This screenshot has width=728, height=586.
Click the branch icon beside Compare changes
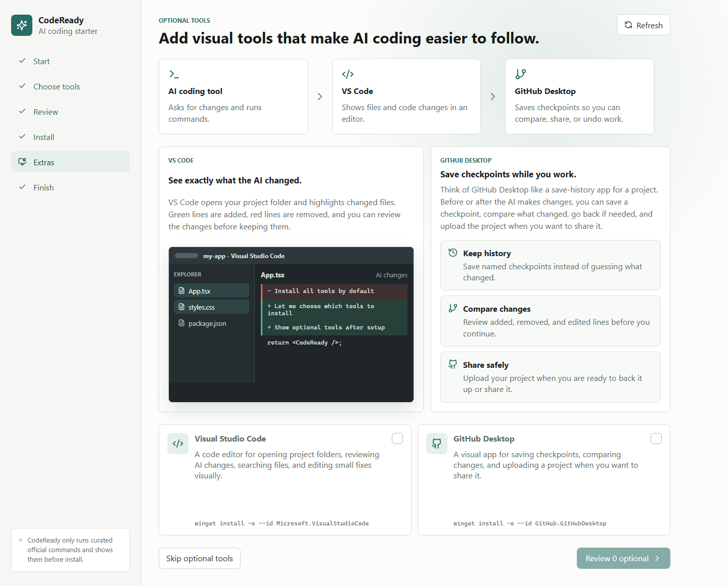[453, 308]
